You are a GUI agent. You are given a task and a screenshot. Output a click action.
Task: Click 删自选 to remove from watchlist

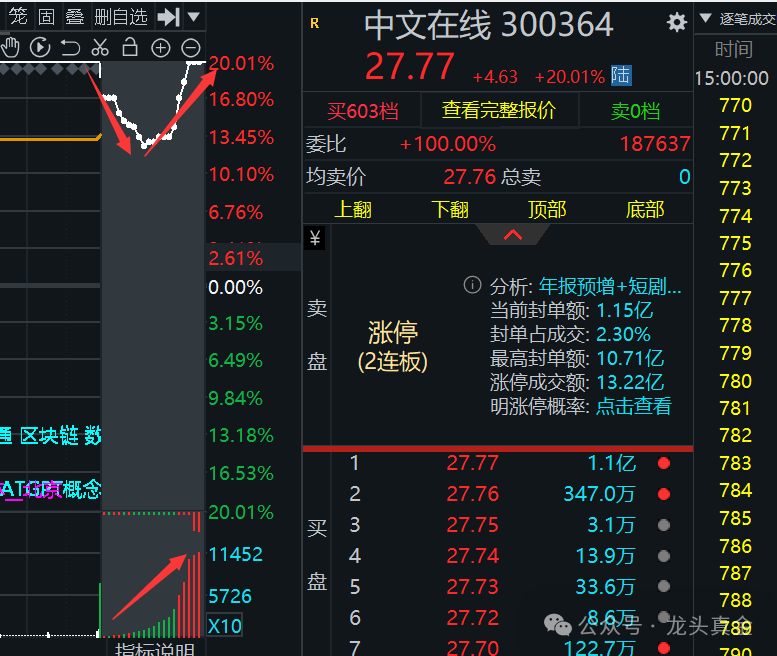coord(121,17)
